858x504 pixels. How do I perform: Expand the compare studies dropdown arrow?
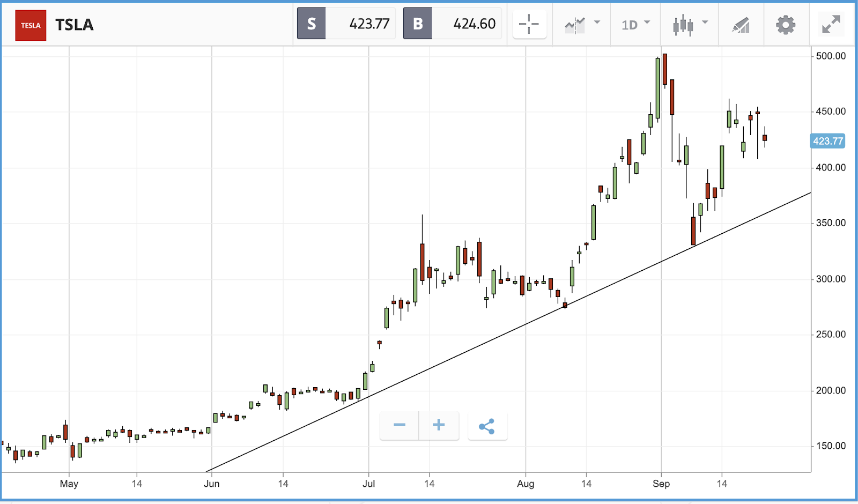597,23
